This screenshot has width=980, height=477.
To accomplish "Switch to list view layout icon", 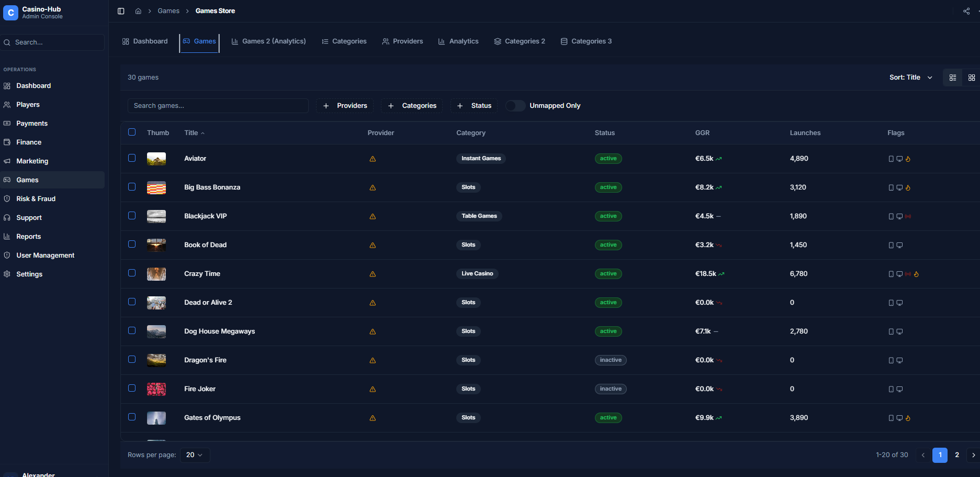I will point(952,77).
